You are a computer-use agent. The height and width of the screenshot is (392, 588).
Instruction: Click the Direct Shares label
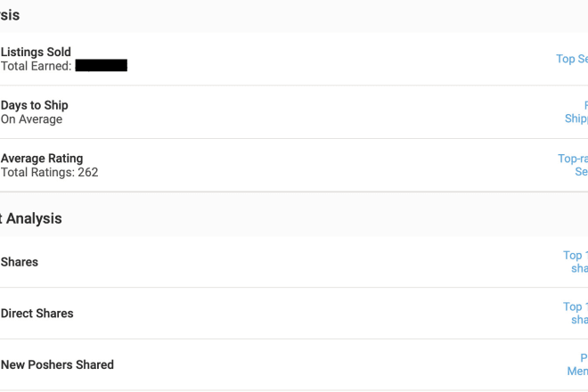pos(37,314)
